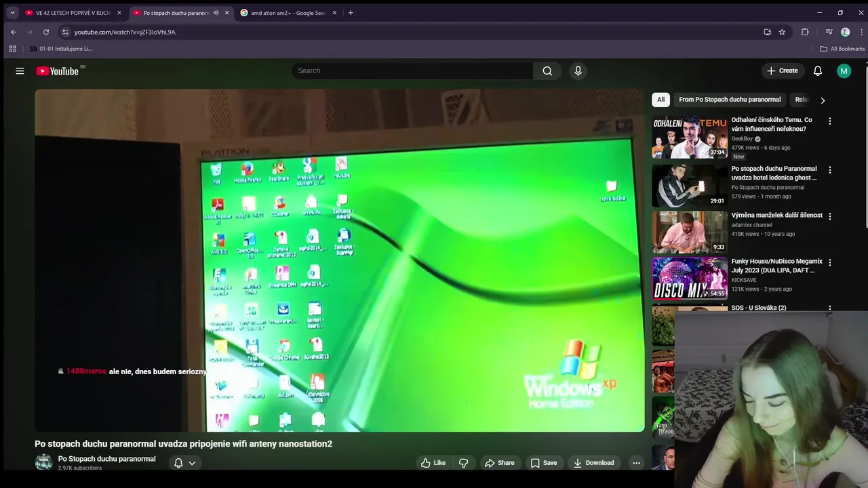Mute the tab via its speaker icon
The height and width of the screenshot is (488, 868).
point(216,13)
